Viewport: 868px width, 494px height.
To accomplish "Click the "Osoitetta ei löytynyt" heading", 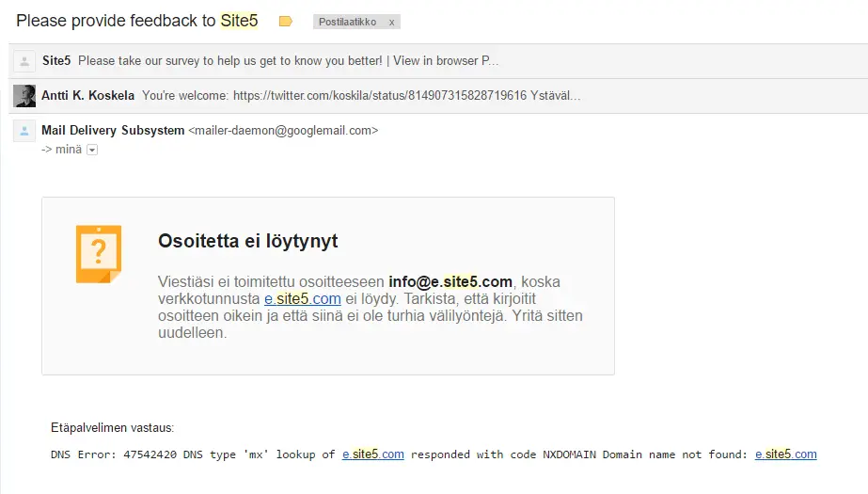I will coord(248,242).
